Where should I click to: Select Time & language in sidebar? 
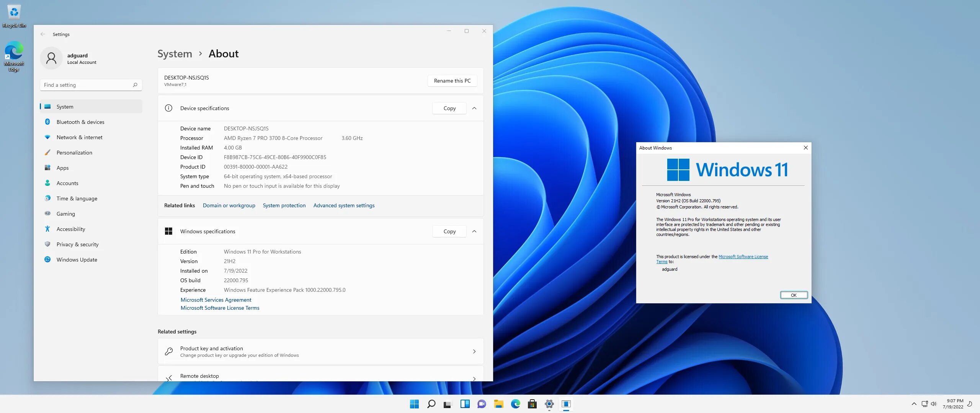[x=77, y=198]
